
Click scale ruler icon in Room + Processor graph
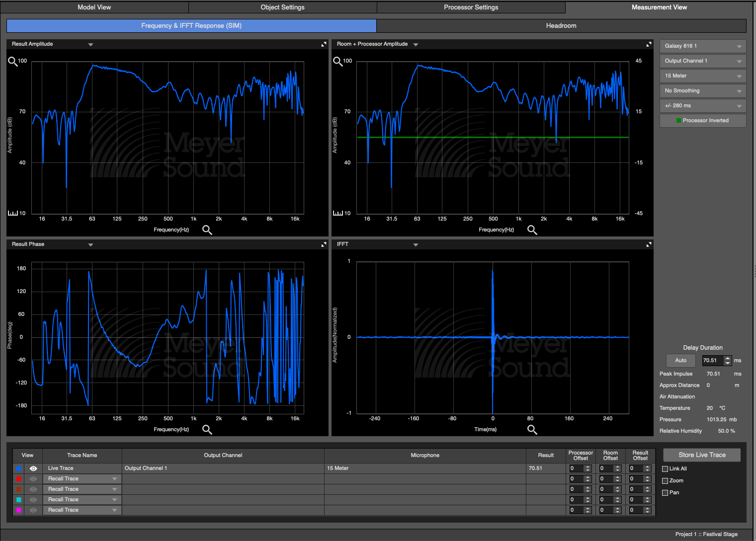338,213
